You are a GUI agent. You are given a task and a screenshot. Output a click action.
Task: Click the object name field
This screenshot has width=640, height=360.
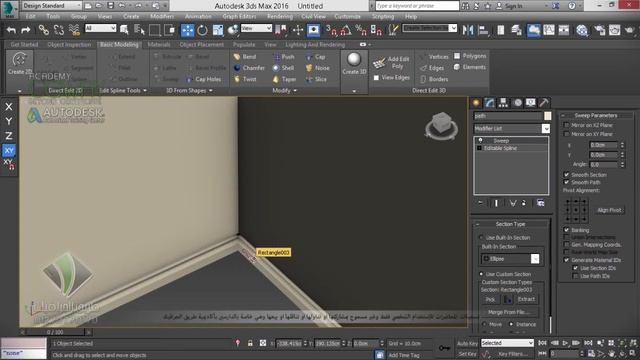tap(508, 116)
